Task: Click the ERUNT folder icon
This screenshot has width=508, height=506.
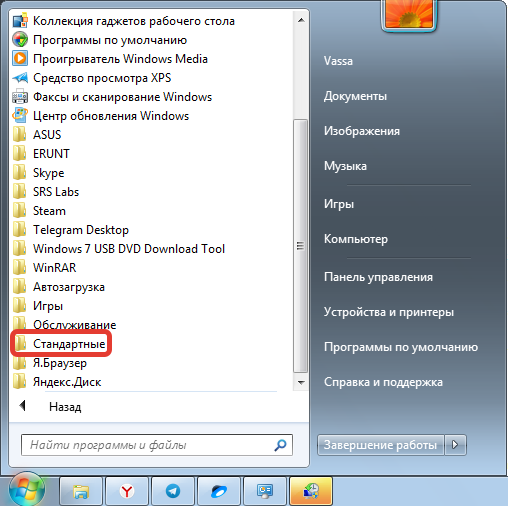Action: click(x=20, y=154)
